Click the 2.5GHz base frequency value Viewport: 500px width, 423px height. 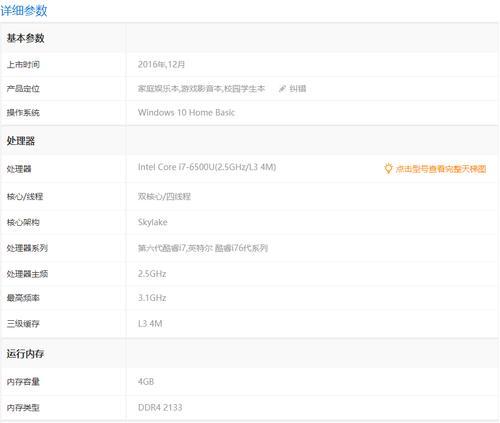pos(152,274)
